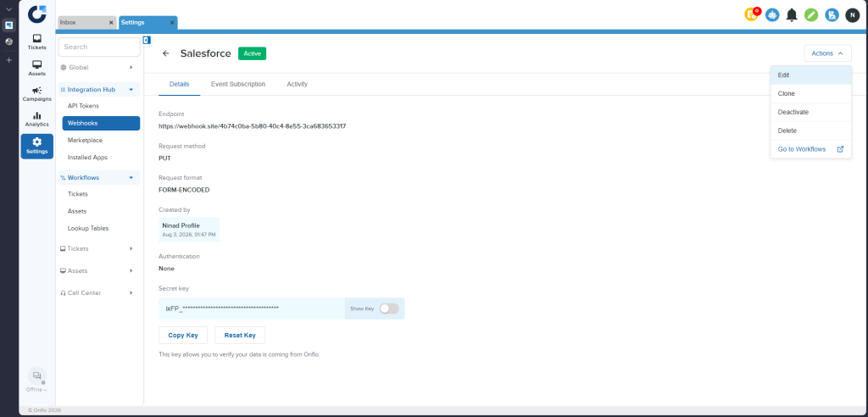Open Go to Workflows link

coord(811,149)
